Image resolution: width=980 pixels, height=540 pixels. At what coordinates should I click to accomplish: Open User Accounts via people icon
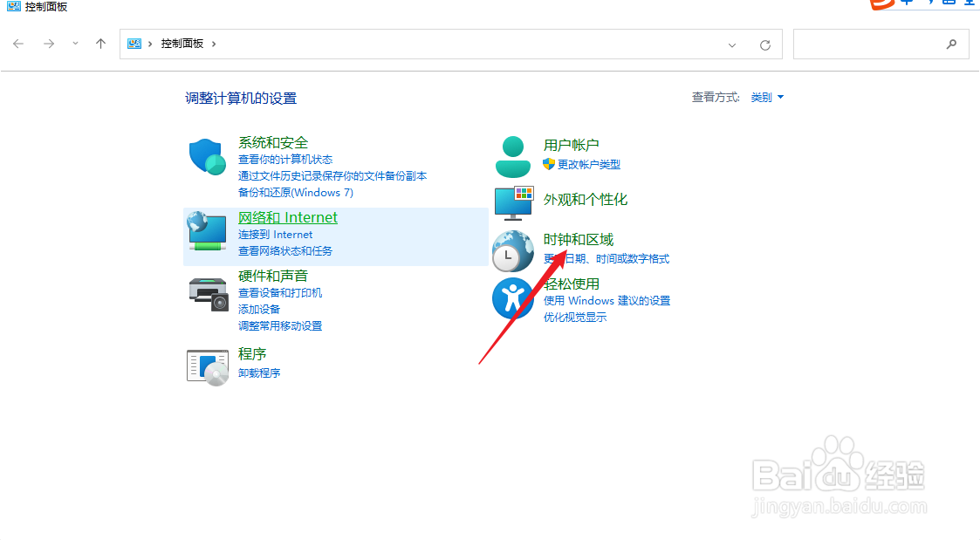pos(512,154)
